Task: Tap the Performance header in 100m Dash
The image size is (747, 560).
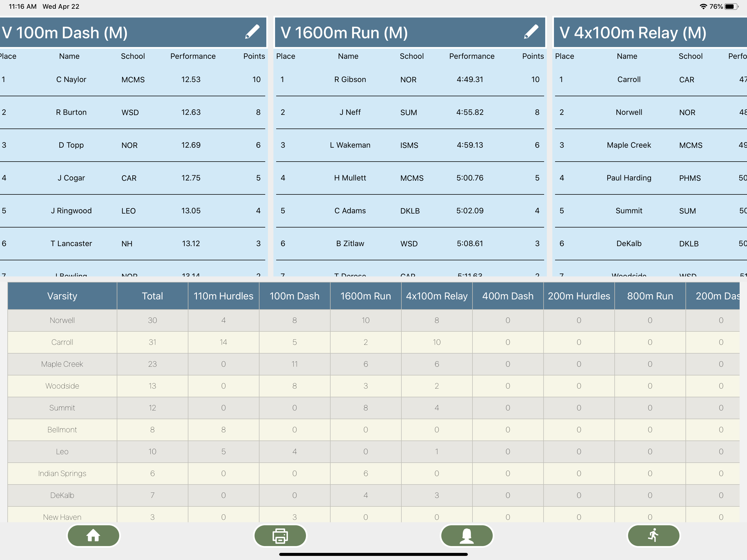Action: click(x=193, y=56)
